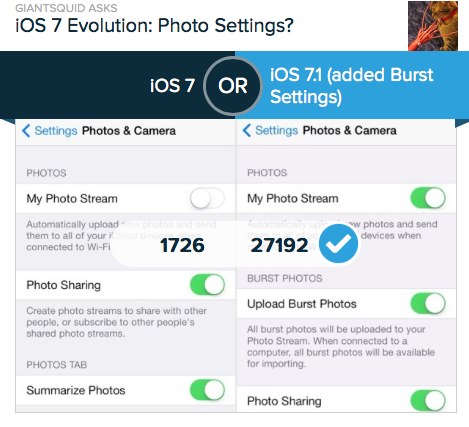This screenshot has width=469, height=427.
Task: Turn off Summarize Photos switch
Action: 207,390
